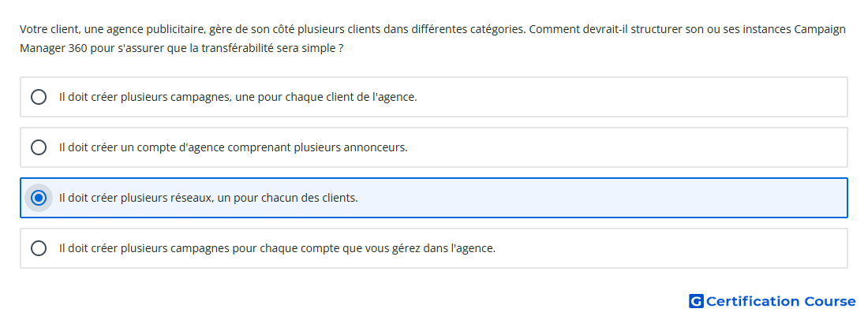The height and width of the screenshot is (316, 868).
Task: Open the 'Certification Course' watermark link
Action: point(773,301)
